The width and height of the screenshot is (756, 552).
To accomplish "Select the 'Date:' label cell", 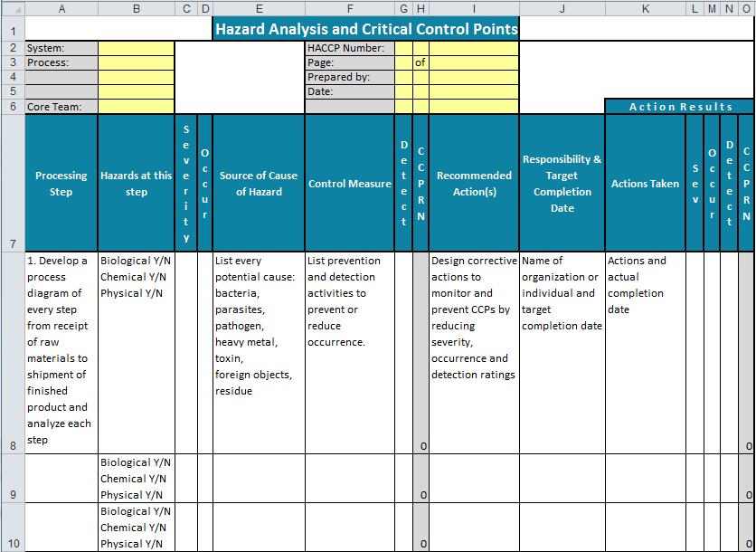I will point(350,91).
